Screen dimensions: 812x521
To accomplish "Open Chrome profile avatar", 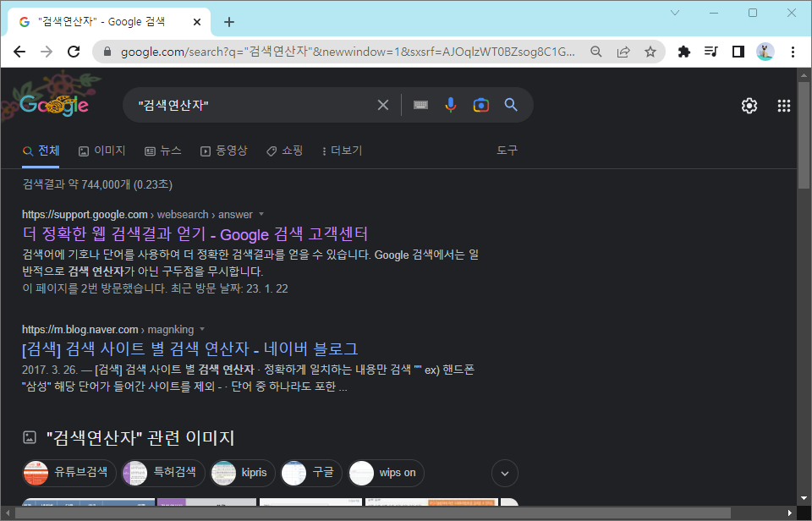I will click(765, 52).
